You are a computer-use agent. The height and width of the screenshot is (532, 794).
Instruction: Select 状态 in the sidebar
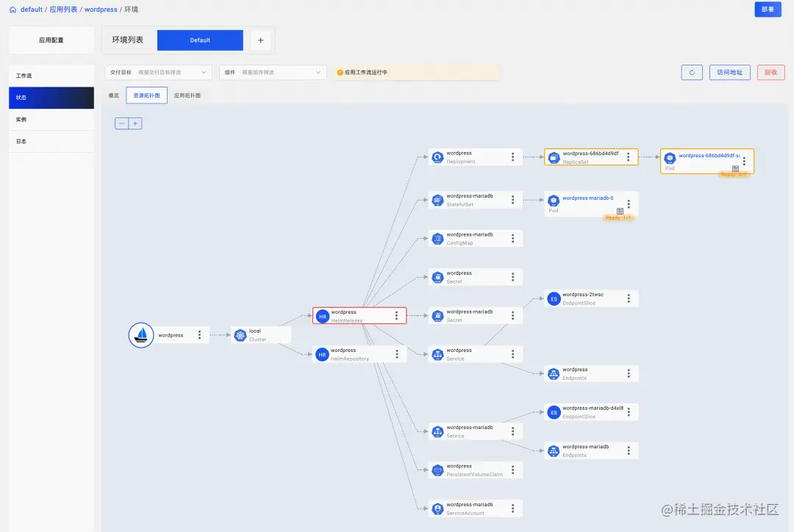point(51,98)
